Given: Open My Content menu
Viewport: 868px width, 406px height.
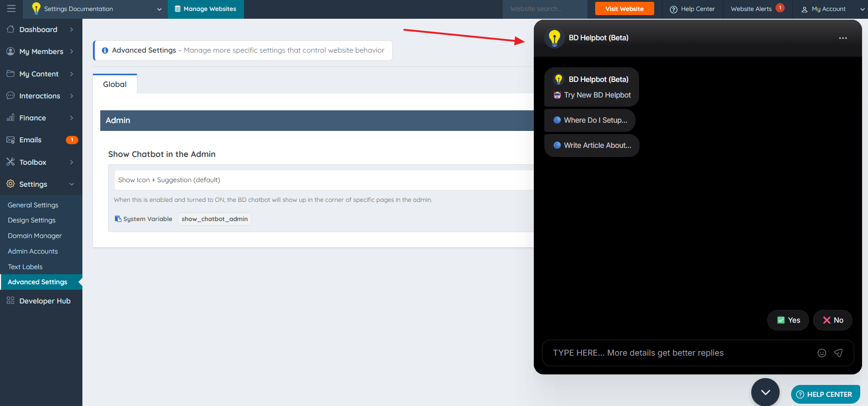Looking at the screenshot, I should pyautogui.click(x=39, y=74).
